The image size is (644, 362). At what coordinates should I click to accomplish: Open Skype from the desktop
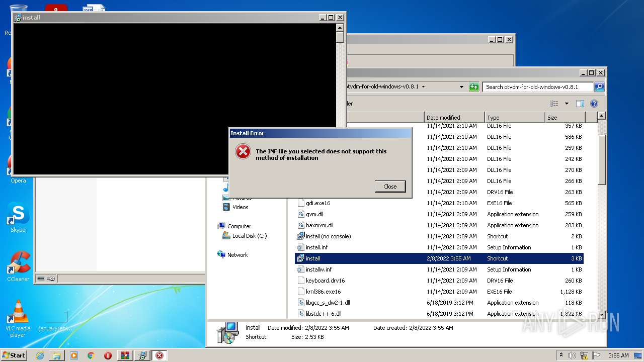point(18,218)
